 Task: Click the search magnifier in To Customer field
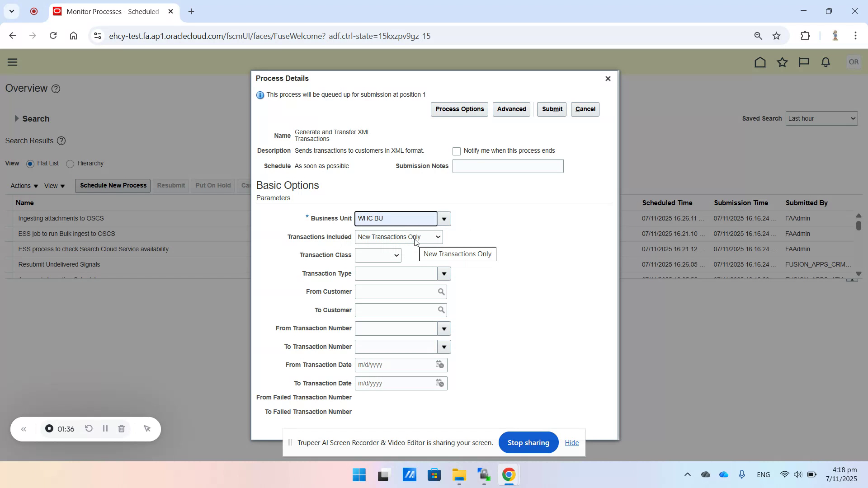pos(441,310)
